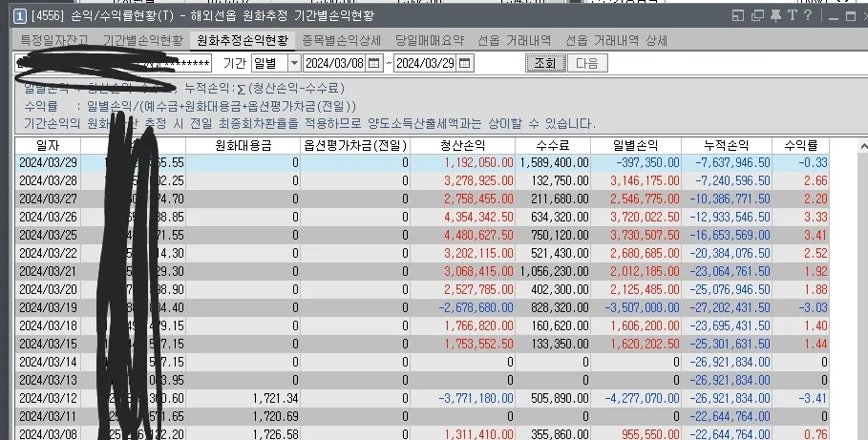The height and width of the screenshot is (440, 868).
Task: Click cumulative value -12,933,546.50
Action: tap(730, 217)
